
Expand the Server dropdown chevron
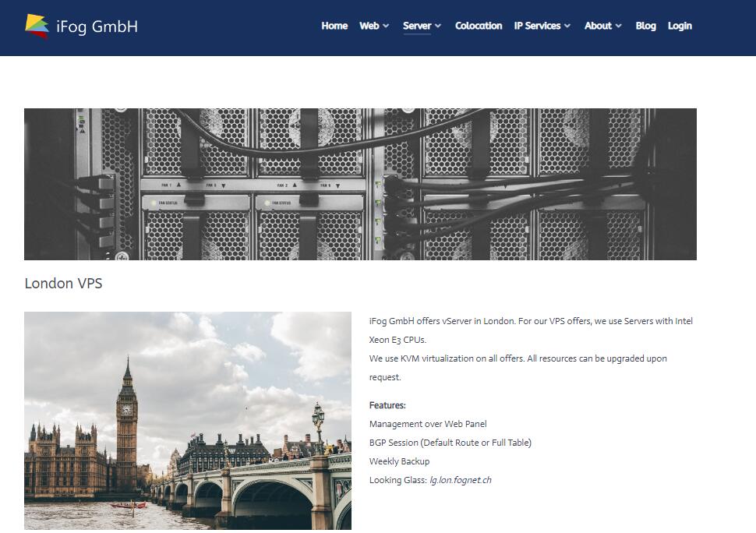(438, 26)
